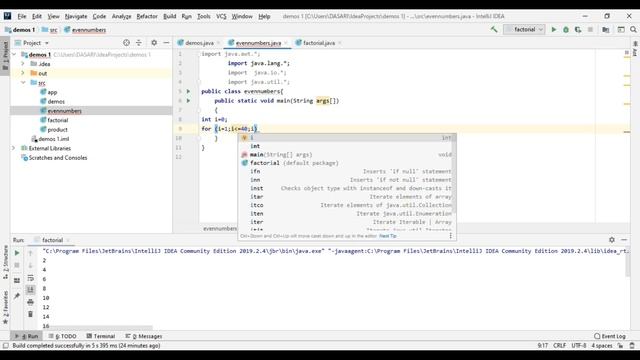The height and width of the screenshot is (360, 640).
Task: Open Project panel settings gear
Action: tap(154, 42)
